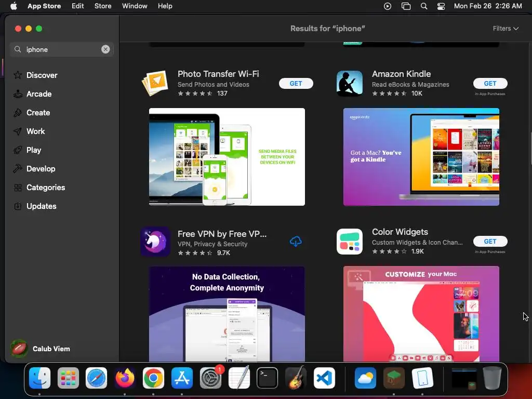532x399 pixels.
Task: Open the Simulator app in Dock
Action: tap(422, 378)
